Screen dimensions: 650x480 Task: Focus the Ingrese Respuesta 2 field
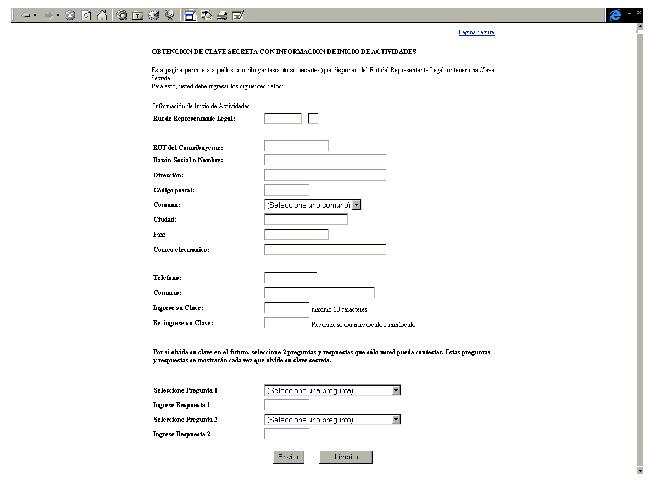point(286,434)
